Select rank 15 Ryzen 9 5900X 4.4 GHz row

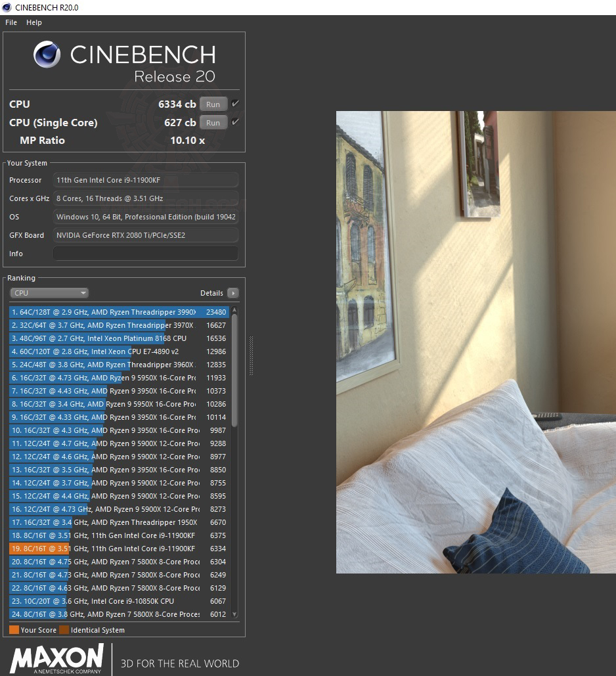pyautogui.click(x=119, y=496)
